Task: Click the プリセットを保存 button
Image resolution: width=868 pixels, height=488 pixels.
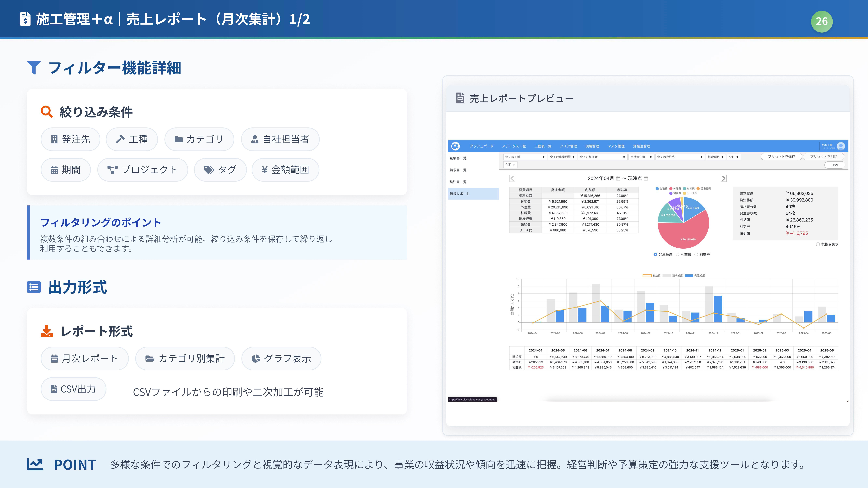Action: (781, 157)
